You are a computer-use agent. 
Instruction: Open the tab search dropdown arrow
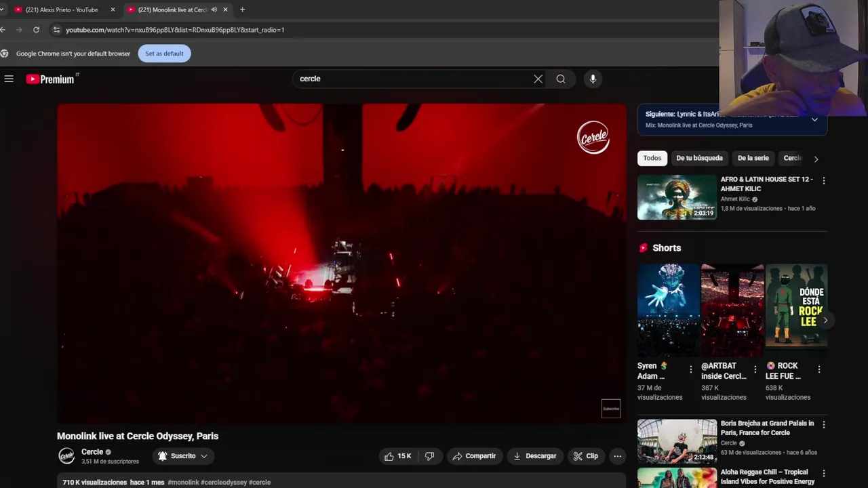(x=2, y=9)
